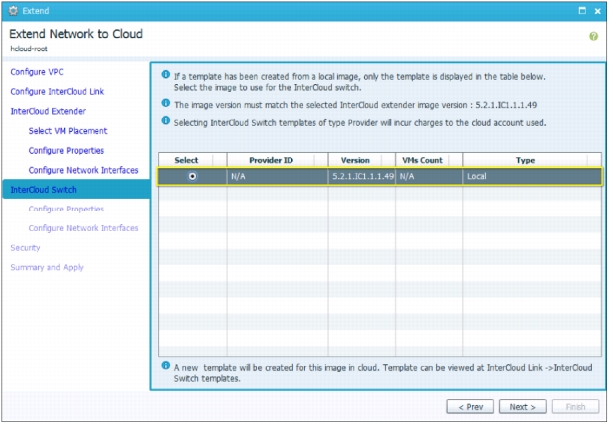This screenshot has width=609, height=424.
Task: Open Extender Configure Properties step
Action: 66,151
